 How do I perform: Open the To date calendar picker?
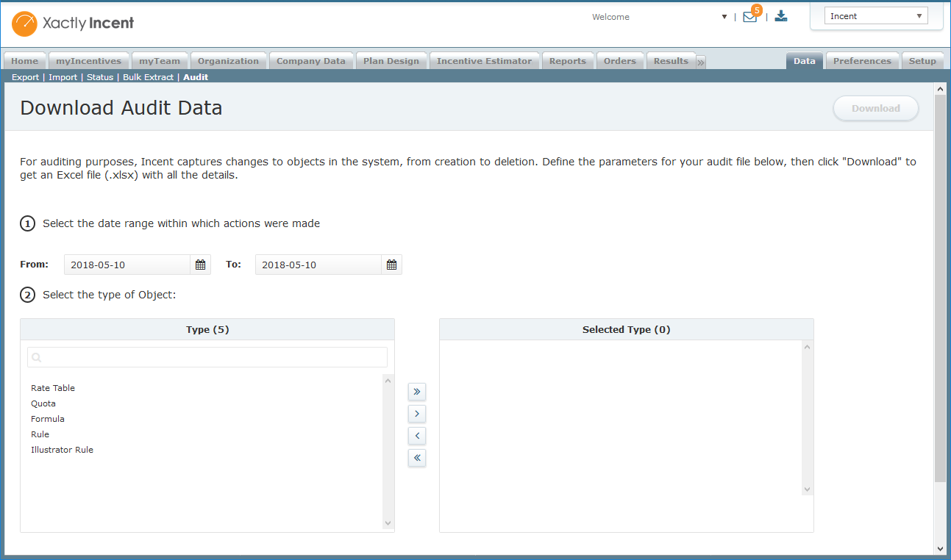(391, 265)
